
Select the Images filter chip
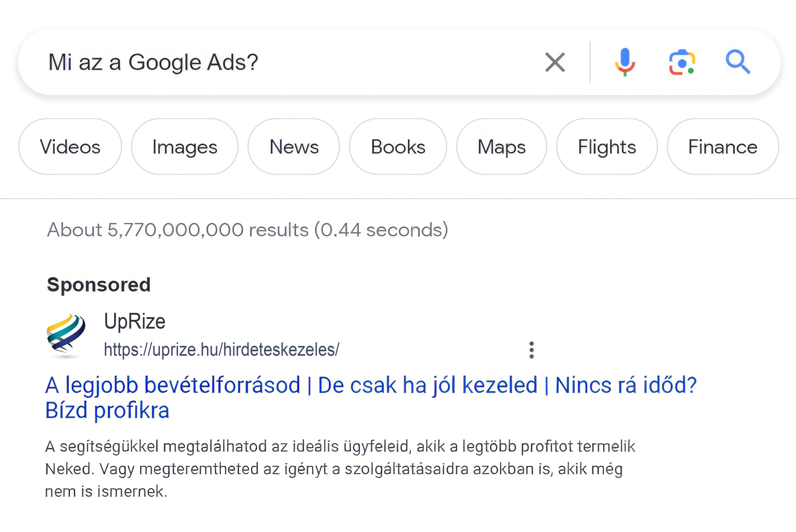pyautogui.click(x=185, y=146)
